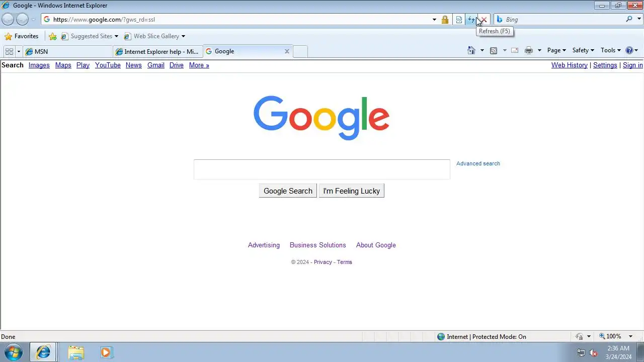Open the Favorites center
The image size is (644, 362).
click(21, 36)
